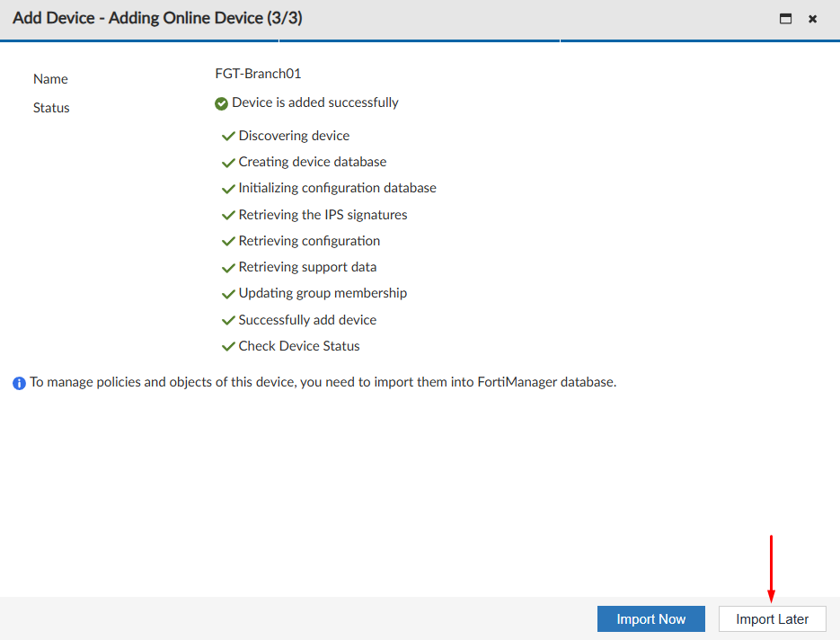
Task: Click the restore window icon
Action: point(785,18)
